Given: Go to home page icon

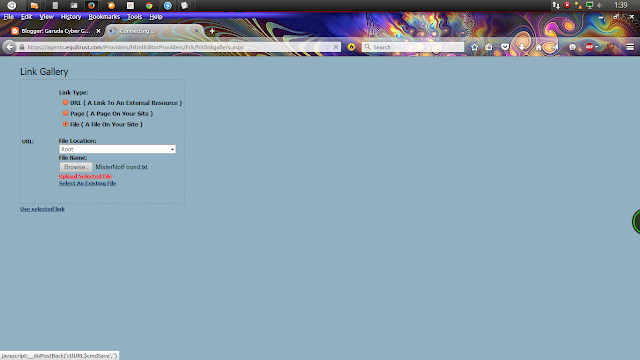Looking at the screenshot, I should point(539,47).
